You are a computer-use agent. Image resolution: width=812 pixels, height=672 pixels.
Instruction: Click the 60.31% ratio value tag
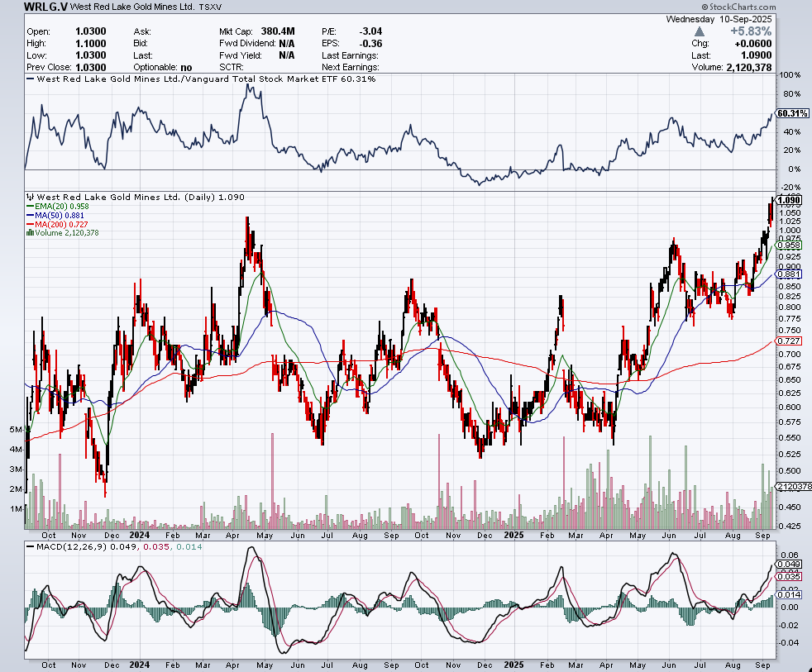click(x=793, y=113)
